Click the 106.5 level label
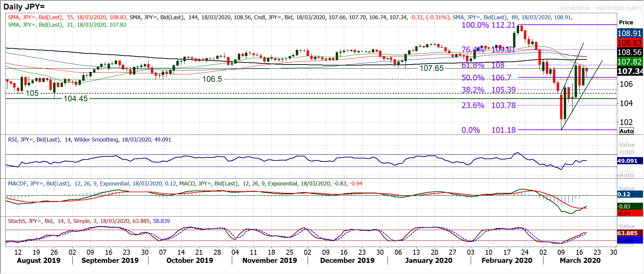 [x=212, y=79]
